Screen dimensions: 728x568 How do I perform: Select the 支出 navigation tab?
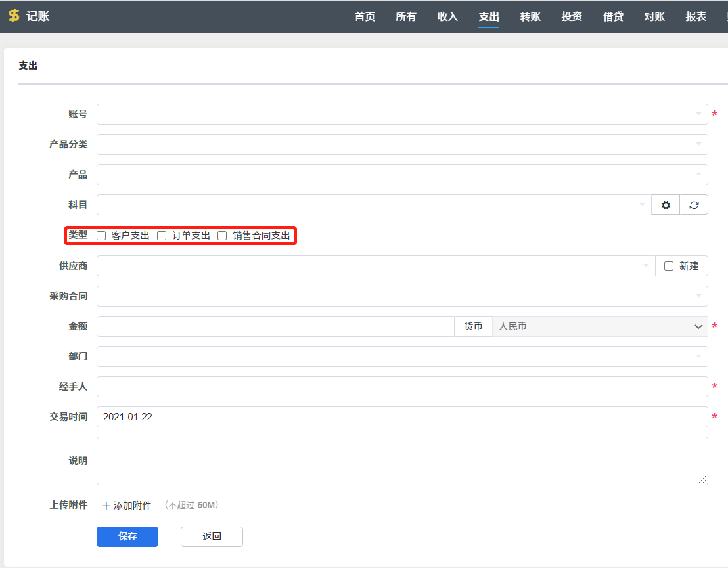click(x=489, y=16)
